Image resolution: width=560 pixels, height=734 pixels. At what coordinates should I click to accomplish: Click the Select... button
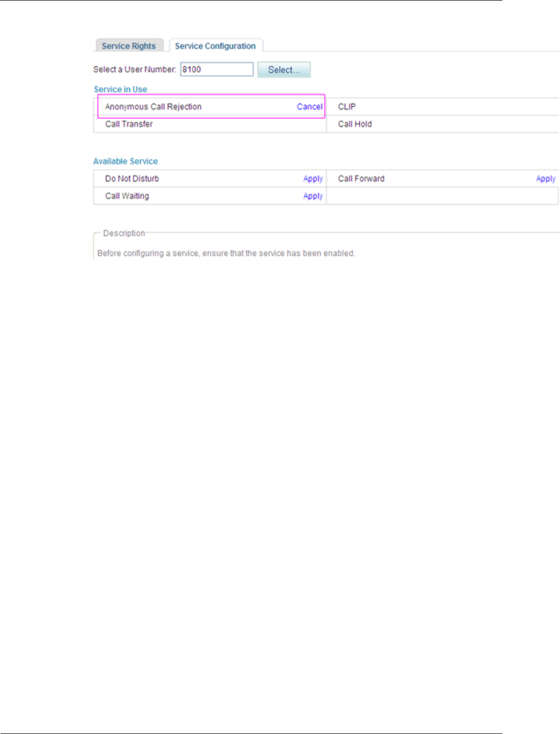[284, 70]
